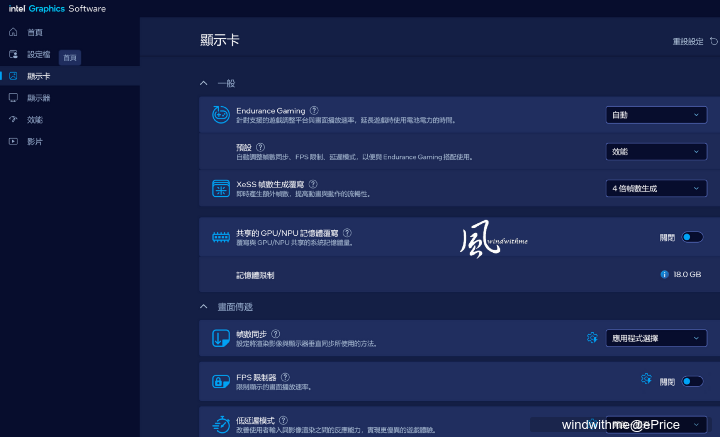Open the 首頁 home sidebar item
The image size is (720, 437).
click(70, 32)
